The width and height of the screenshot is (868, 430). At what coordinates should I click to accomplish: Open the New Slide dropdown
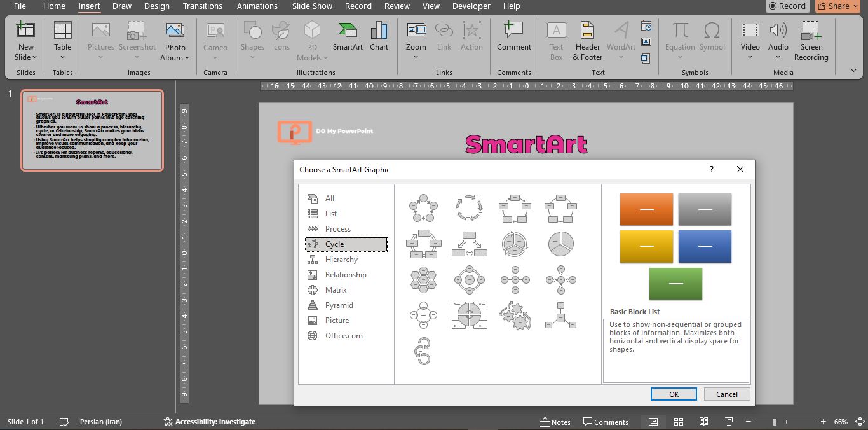pos(25,57)
